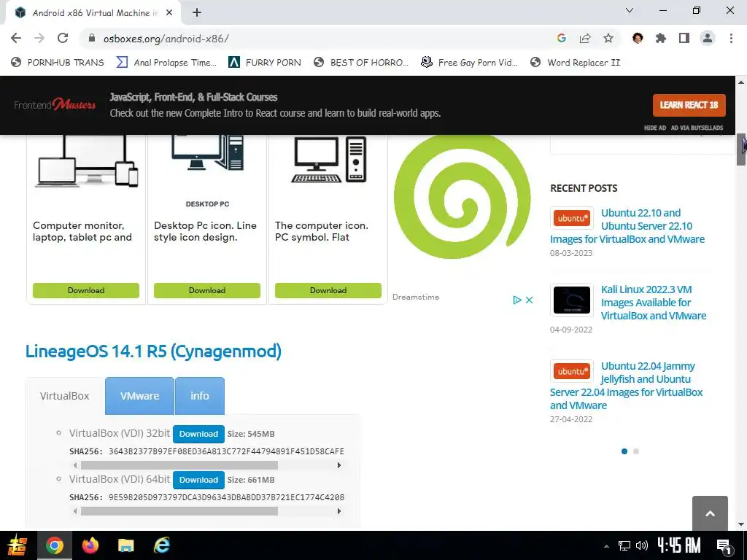
Task: Close the Android x86 Virtual Machine tab
Action: (169, 13)
